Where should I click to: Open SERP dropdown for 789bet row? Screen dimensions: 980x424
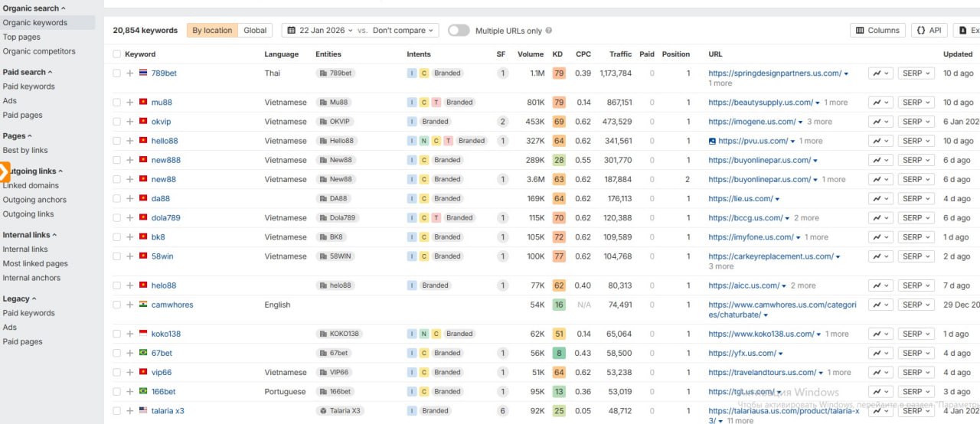point(916,73)
